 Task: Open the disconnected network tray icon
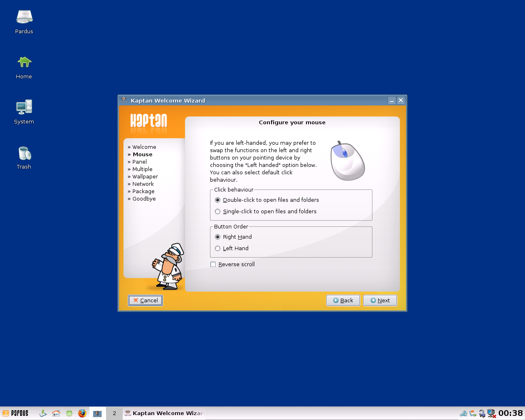tap(491, 413)
